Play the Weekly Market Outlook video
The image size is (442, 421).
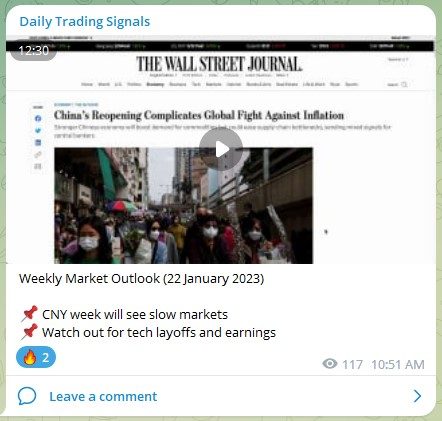(221, 149)
